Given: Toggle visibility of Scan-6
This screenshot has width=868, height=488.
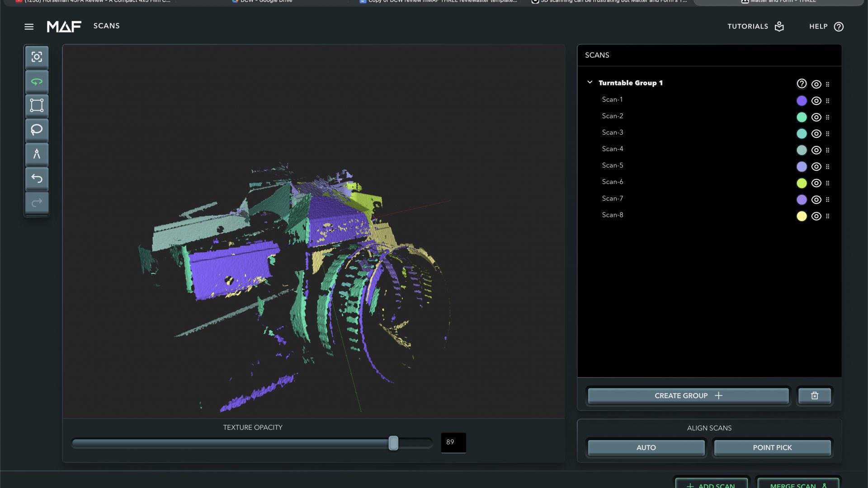Looking at the screenshot, I should coord(816,183).
